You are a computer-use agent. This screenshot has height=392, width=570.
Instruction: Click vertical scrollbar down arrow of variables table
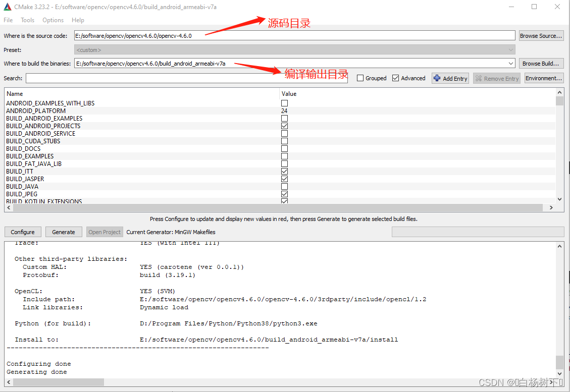[x=559, y=199]
